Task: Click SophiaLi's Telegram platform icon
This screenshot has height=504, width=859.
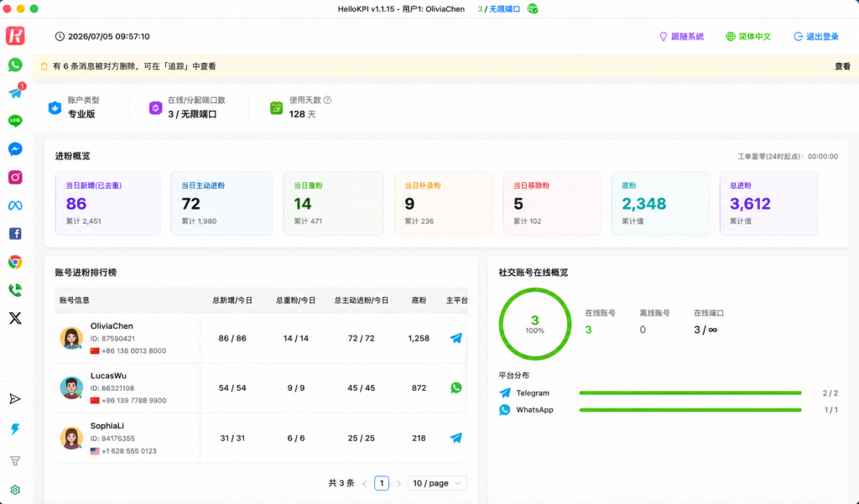Action: 456,438
